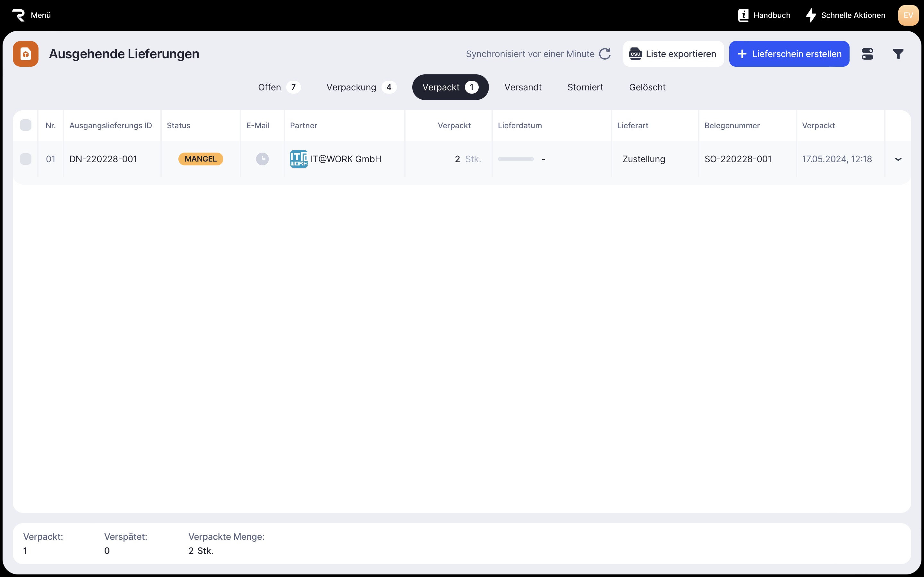Switch to the Offen tab

pos(279,87)
